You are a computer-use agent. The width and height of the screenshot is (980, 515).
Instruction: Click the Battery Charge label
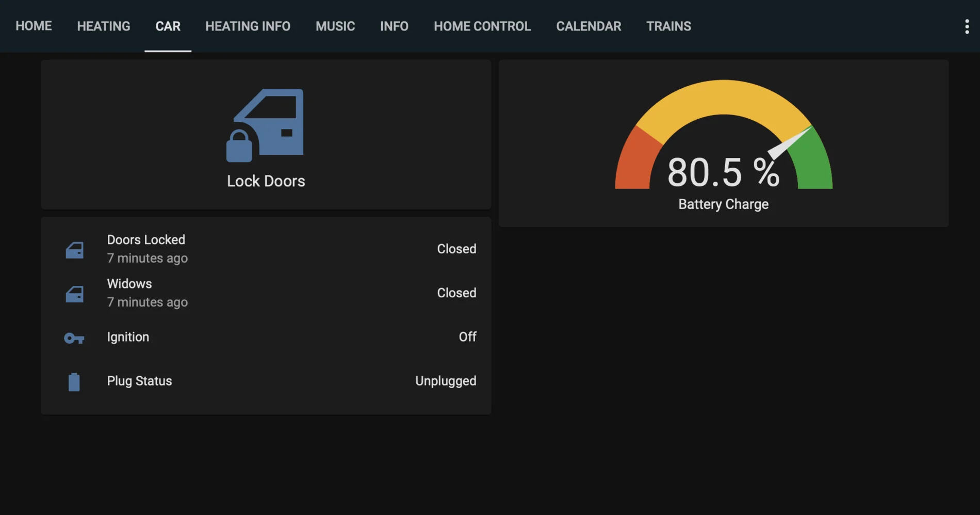tap(724, 204)
